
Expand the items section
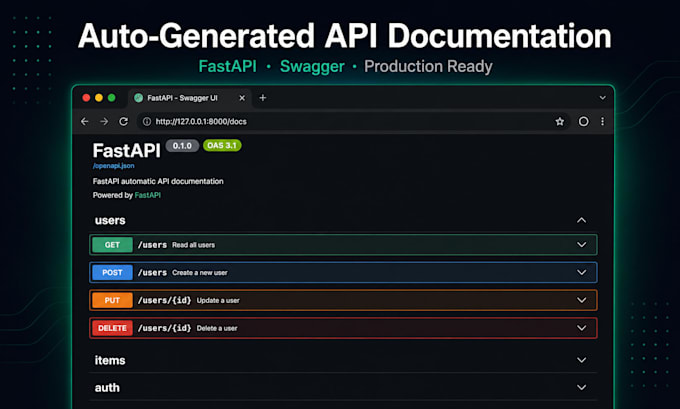point(582,360)
